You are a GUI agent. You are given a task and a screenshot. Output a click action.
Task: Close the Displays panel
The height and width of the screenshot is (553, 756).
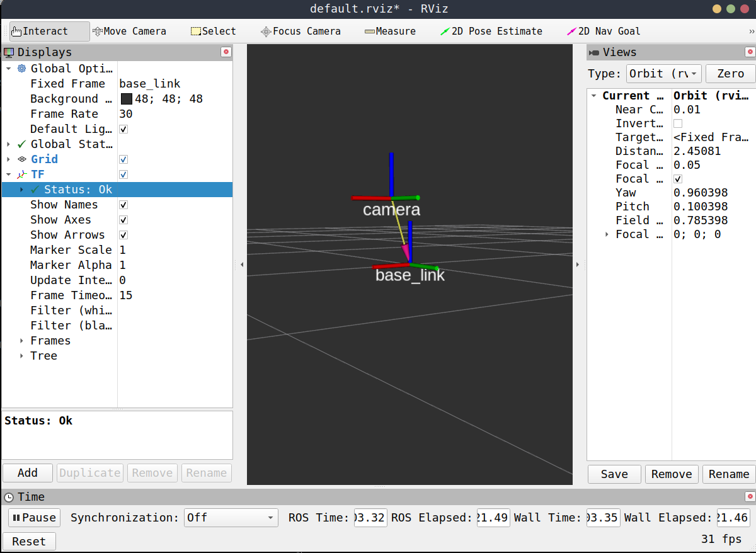226,52
